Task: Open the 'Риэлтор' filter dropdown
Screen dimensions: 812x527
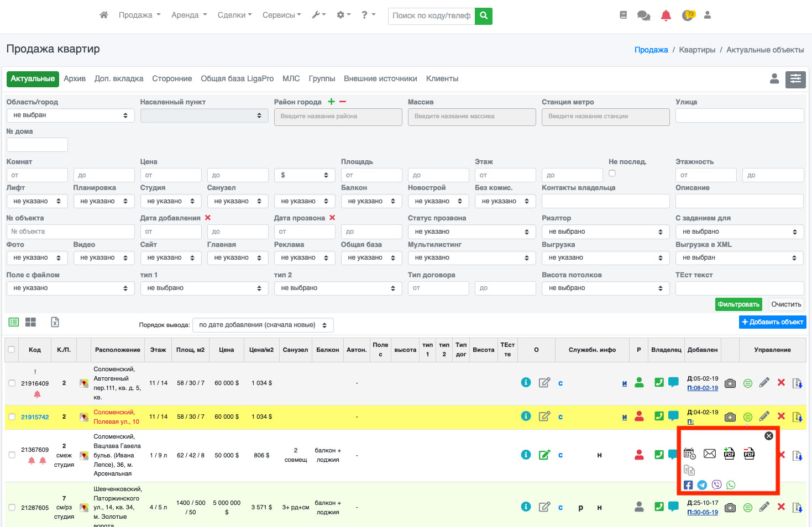Action: click(605, 232)
